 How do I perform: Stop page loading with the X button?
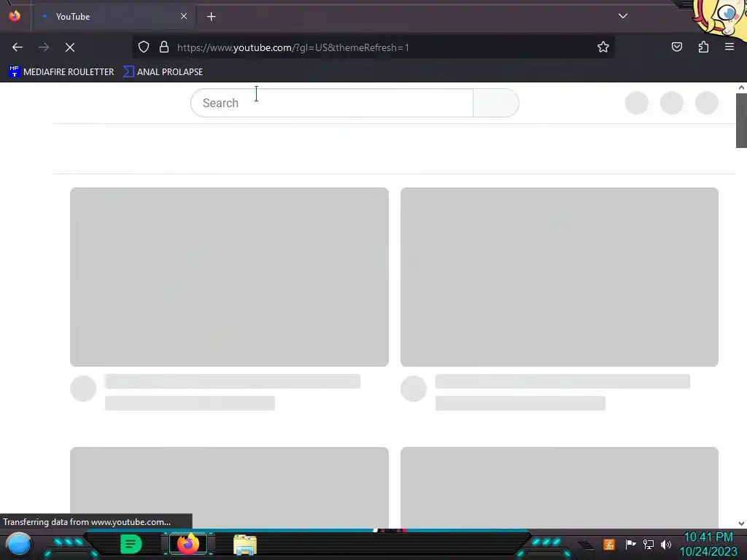(70, 47)
